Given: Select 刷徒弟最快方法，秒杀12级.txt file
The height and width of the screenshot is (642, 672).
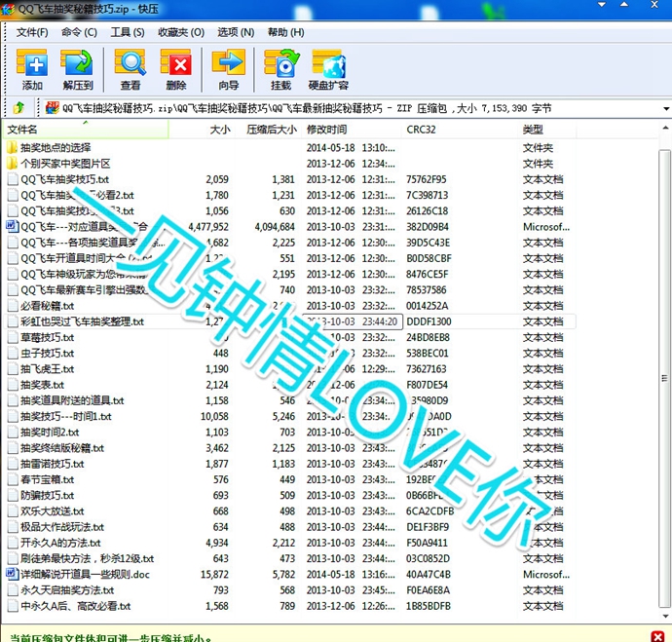Looking at the screenshot, I should point(87,559).
